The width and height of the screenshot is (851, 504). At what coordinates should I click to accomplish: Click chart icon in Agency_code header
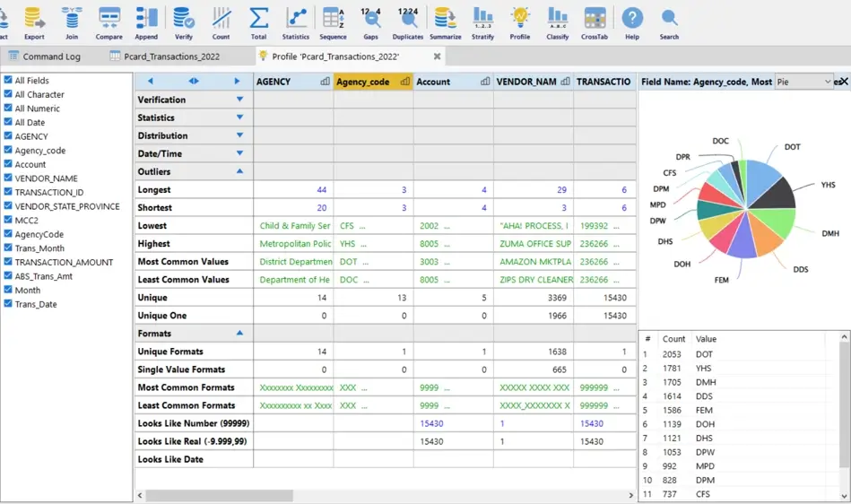point(405,82)
